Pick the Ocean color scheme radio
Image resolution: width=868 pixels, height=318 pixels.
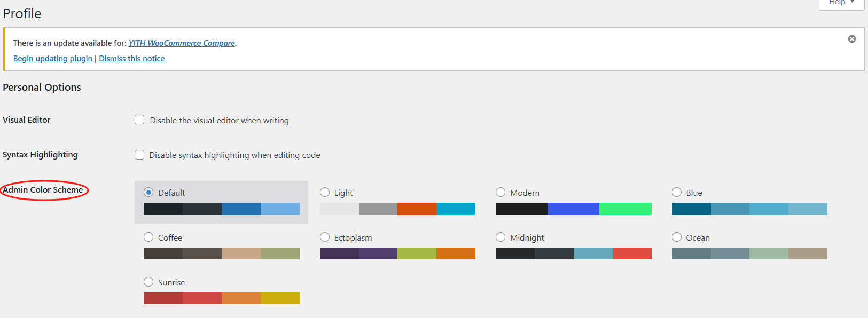[x=677, y=237]
